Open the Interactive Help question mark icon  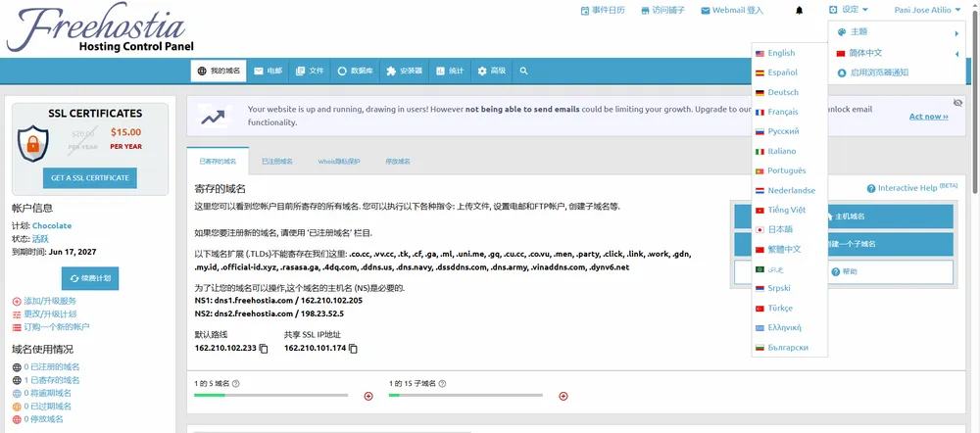coord(871,188)
